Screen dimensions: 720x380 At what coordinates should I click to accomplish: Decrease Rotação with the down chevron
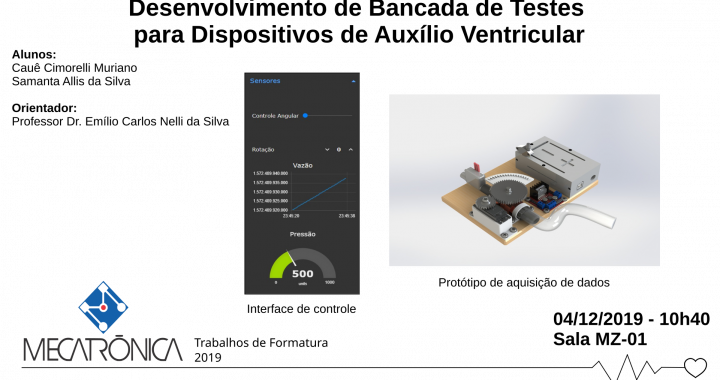click(327, 150)
